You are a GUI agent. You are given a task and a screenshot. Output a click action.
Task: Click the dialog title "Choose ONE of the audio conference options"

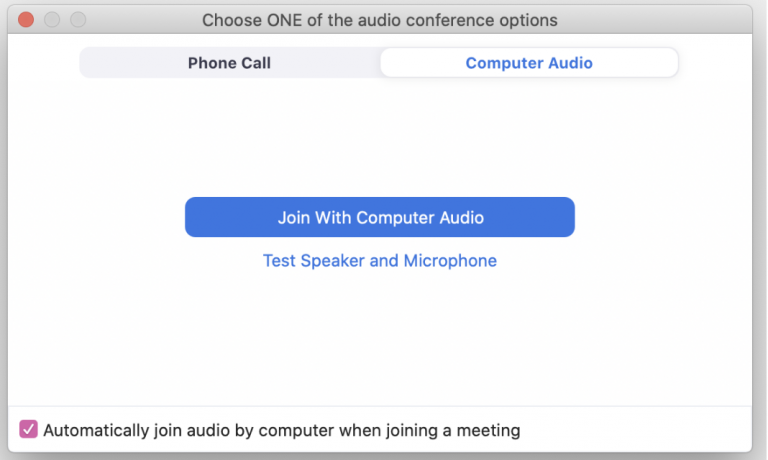(380, 20)
